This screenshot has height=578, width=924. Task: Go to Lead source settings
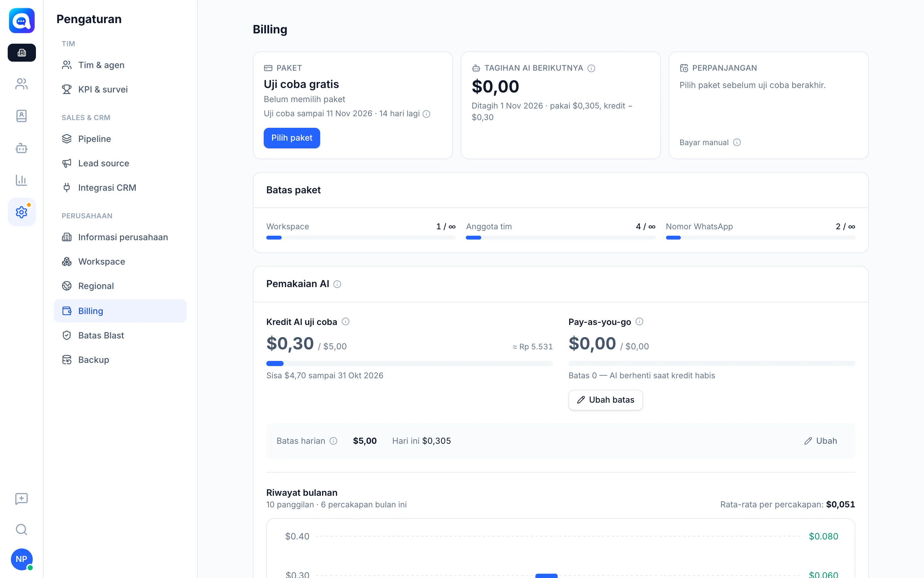point(120,163)
